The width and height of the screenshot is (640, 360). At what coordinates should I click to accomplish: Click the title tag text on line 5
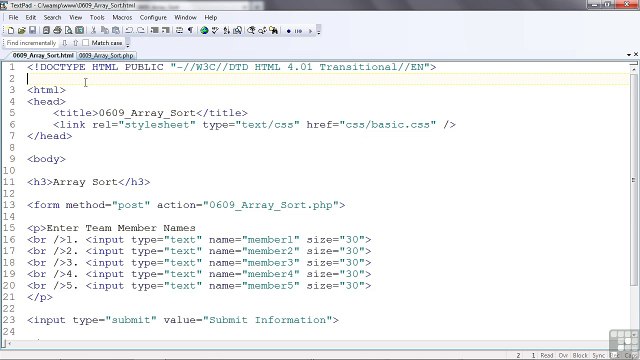click(150, 113)
